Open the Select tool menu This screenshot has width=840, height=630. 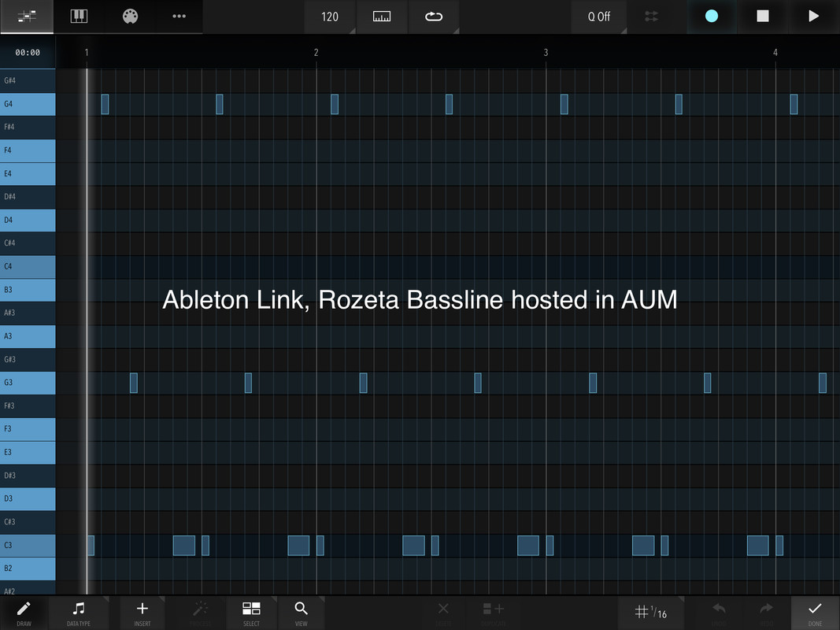point(251,613)
